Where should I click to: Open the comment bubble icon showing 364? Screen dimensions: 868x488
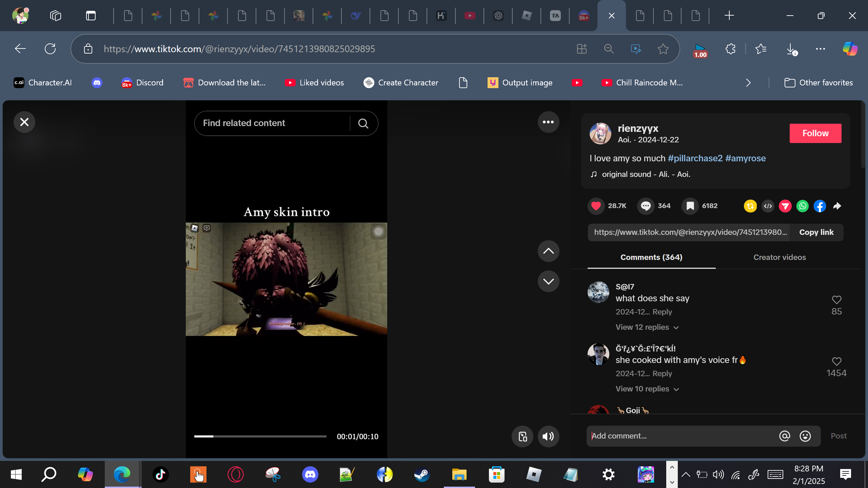[646, 206]
